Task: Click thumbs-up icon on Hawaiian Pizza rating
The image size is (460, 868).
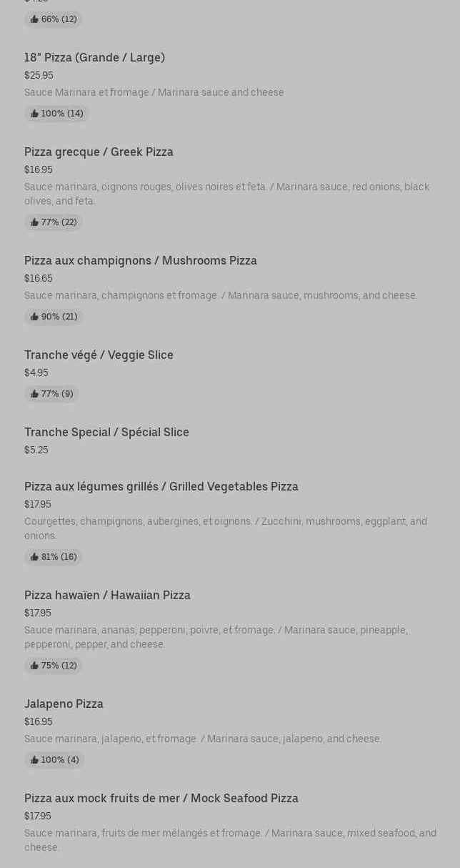Action: [34, 666]
